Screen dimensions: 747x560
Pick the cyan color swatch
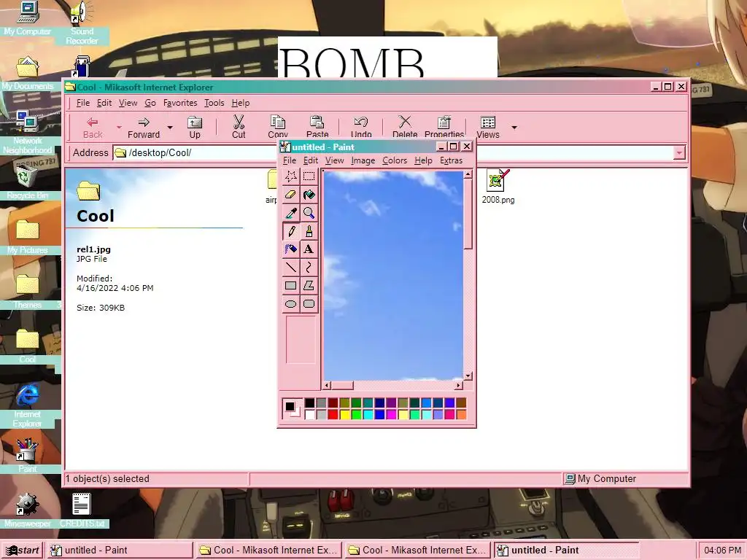click(x=368, y=415)
